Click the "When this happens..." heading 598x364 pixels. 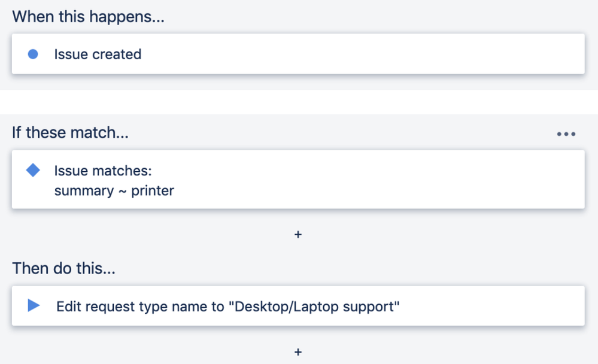(88, 16)
